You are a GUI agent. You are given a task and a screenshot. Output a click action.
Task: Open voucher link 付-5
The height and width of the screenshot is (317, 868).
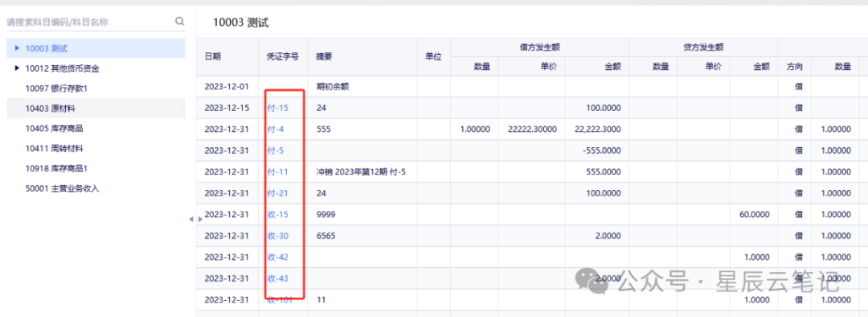(275, 150)
